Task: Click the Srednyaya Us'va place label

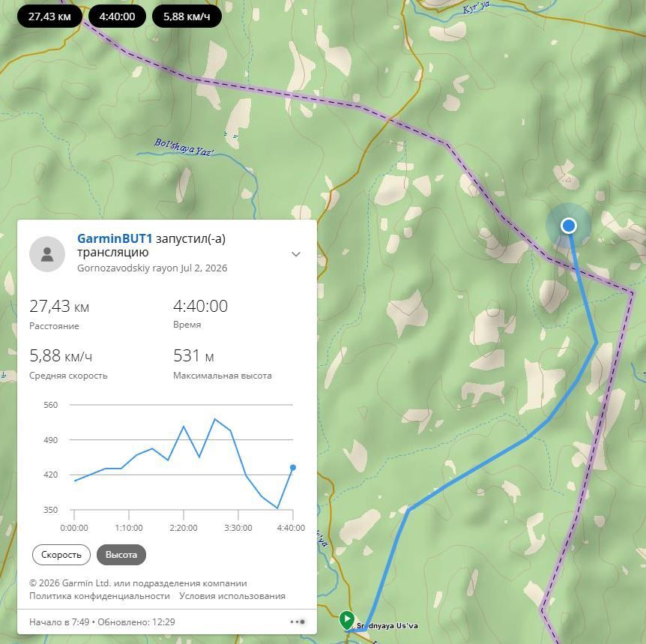Action: [387, 626]
